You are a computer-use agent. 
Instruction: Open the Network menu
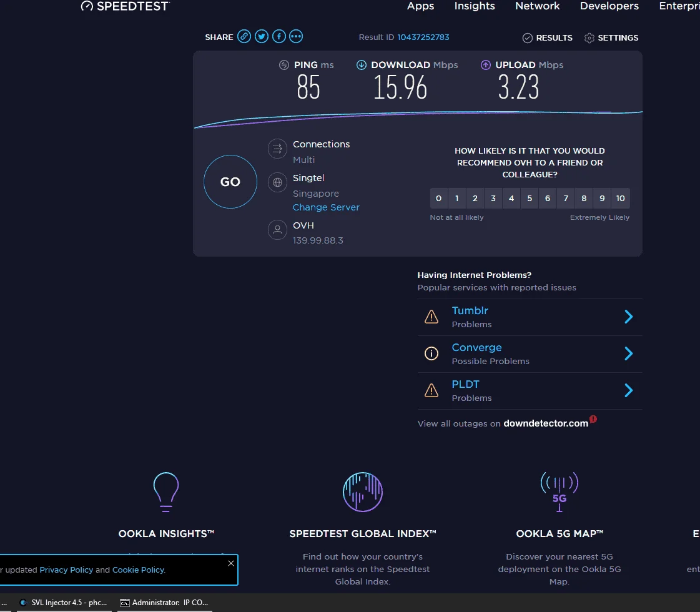coord(538,6)
